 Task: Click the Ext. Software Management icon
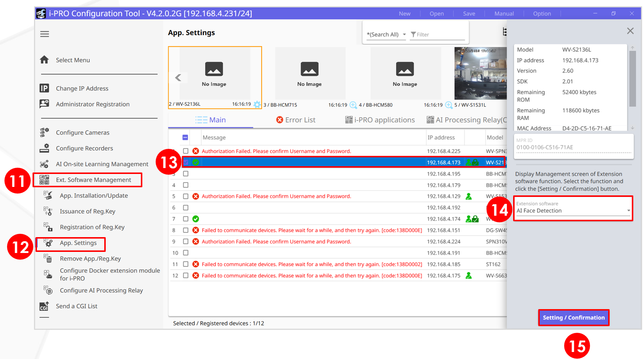pyautogui.click(x=44, y=180)
